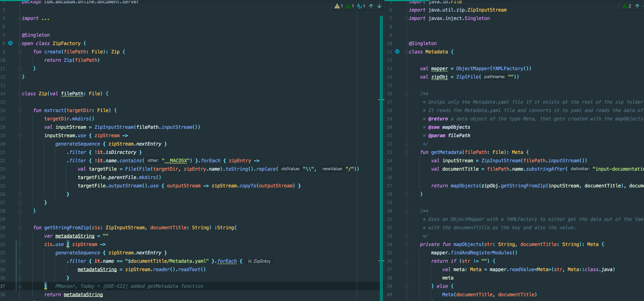Click the 'delimiter:' parameter hint

pos(580,169)
